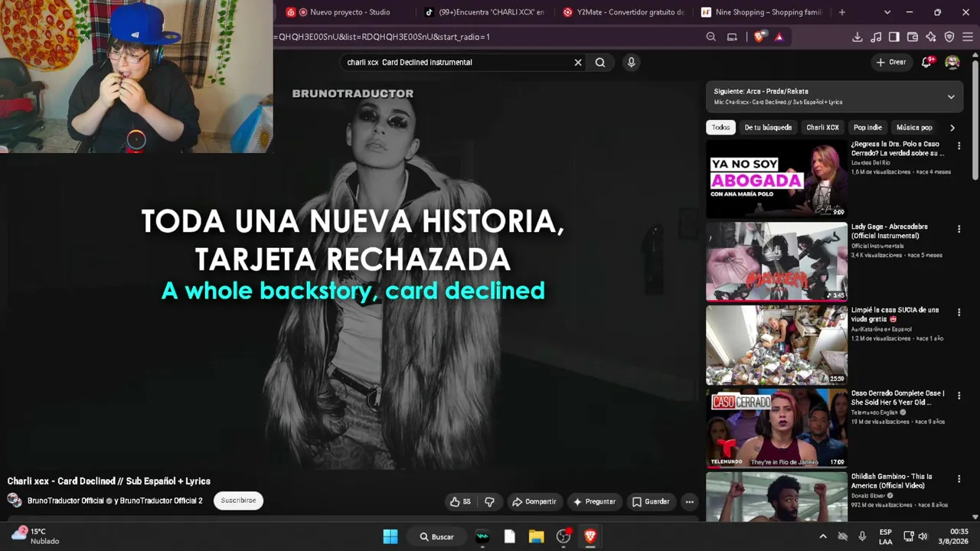Open the YouTube account avatar menu
Screen dimensions: 980x551
pos(952,62)
